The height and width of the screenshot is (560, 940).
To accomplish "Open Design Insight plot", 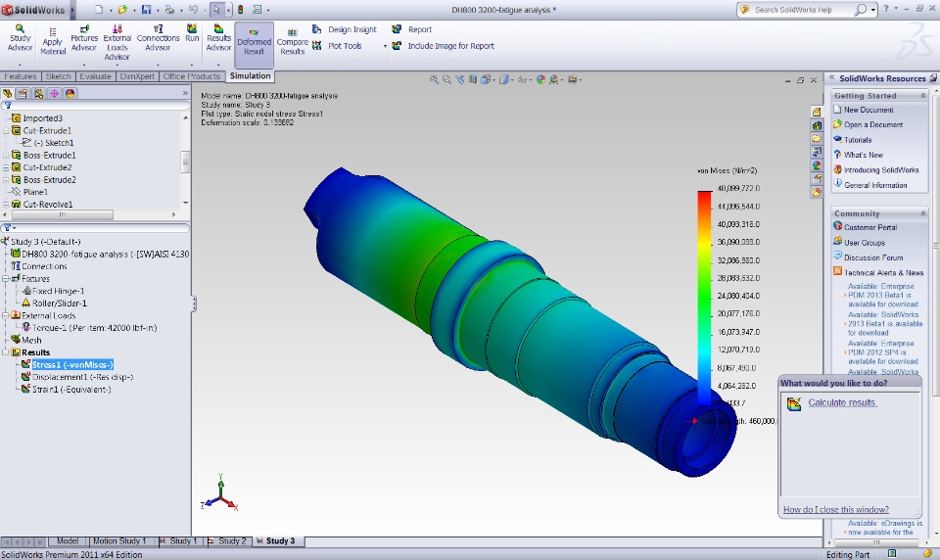I will (345, 29).
